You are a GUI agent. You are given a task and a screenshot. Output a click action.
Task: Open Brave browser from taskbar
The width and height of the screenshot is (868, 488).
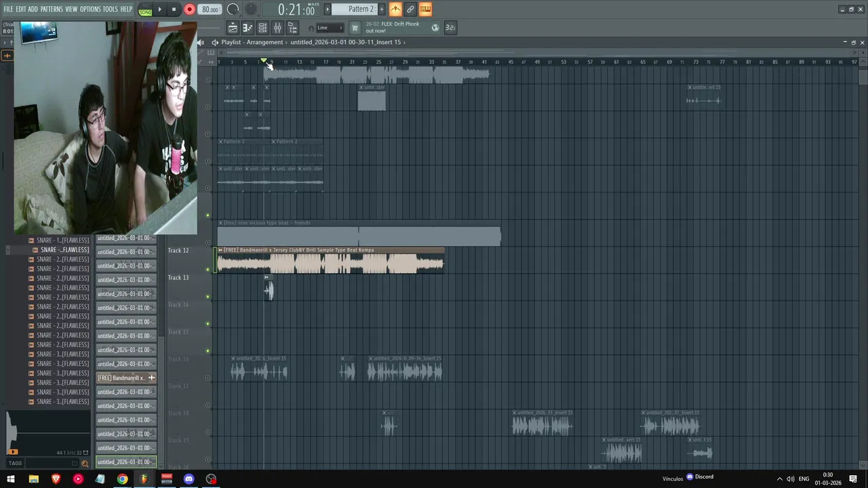56,479
